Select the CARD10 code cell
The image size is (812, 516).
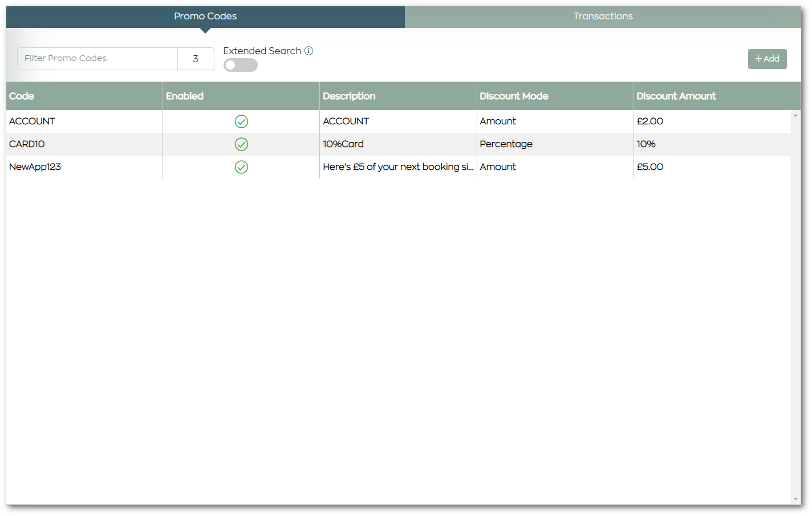84,144
